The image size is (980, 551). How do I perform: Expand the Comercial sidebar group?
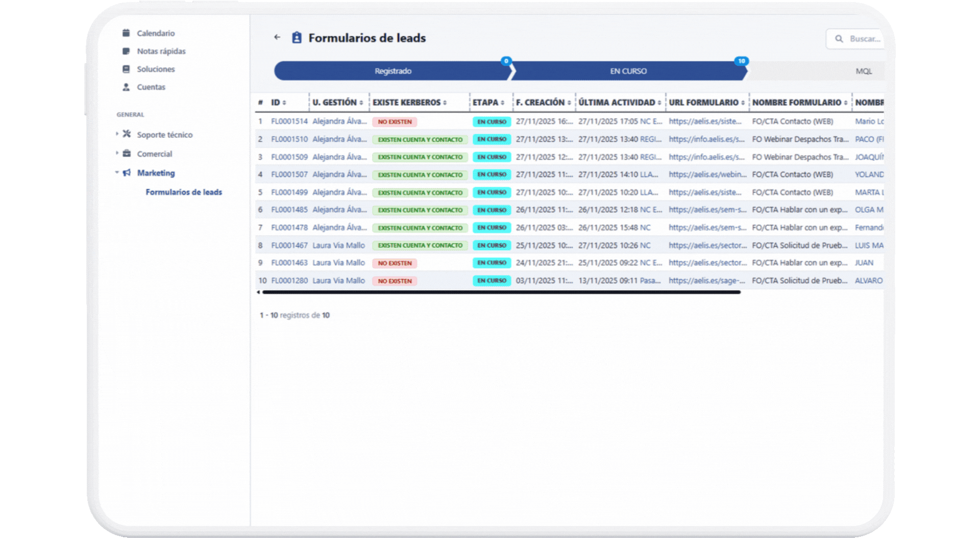(x=116, y=154)
